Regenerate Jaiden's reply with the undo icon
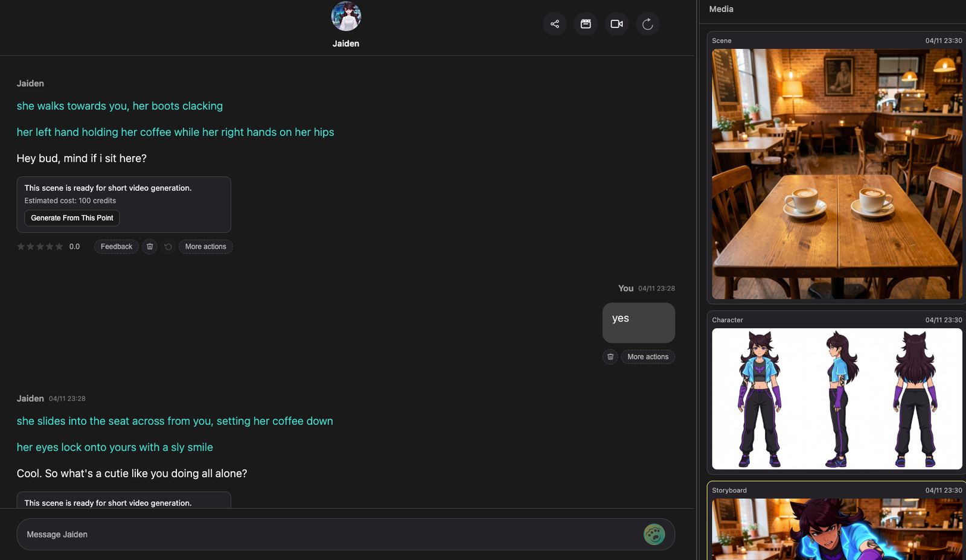 168,247
